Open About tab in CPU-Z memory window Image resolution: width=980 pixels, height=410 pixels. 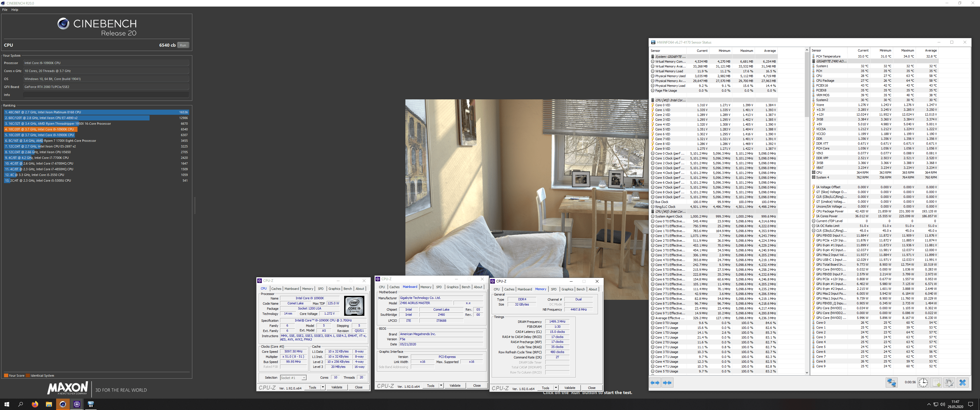[x=593, y=290]
